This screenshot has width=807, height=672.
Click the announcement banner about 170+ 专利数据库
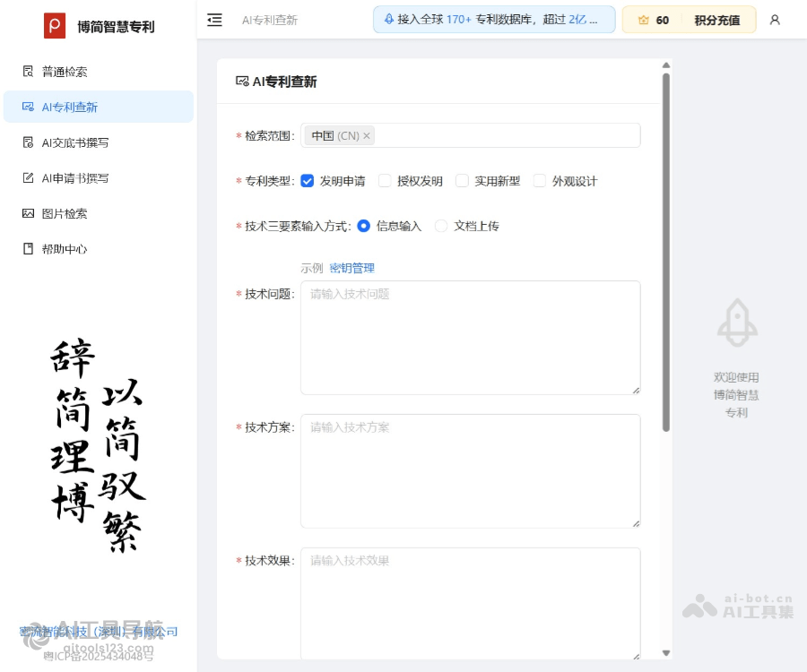494,20
